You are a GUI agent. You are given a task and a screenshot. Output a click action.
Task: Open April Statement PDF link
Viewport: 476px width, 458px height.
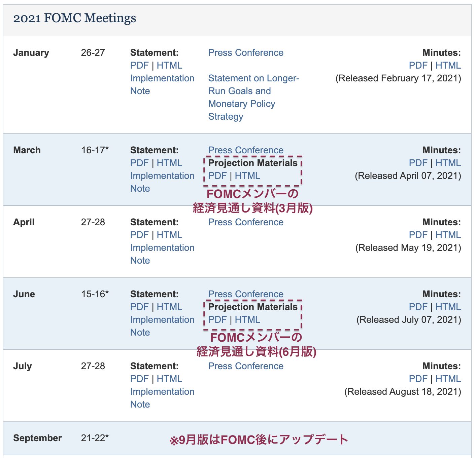tap(139, 235)
